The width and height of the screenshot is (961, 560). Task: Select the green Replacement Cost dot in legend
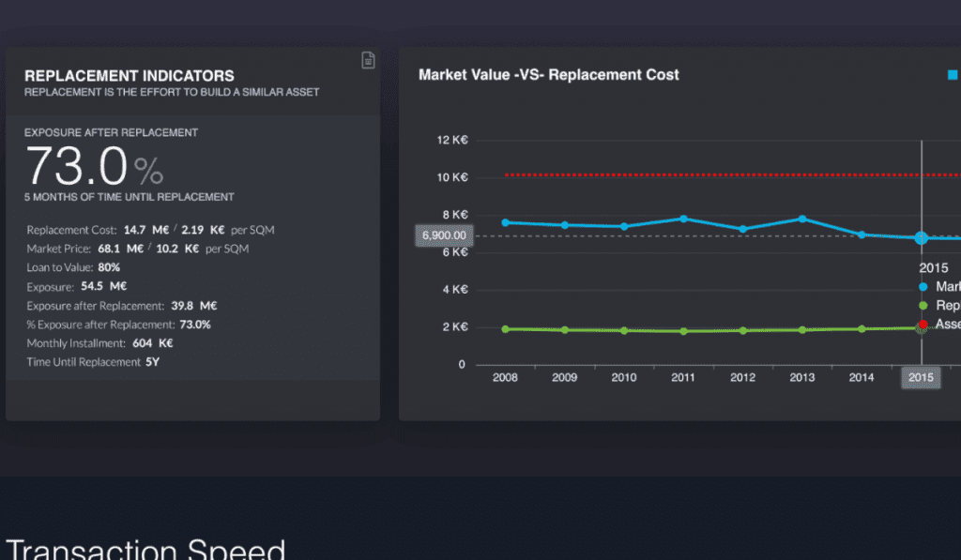pyautogui.click(x=924, y=304)
